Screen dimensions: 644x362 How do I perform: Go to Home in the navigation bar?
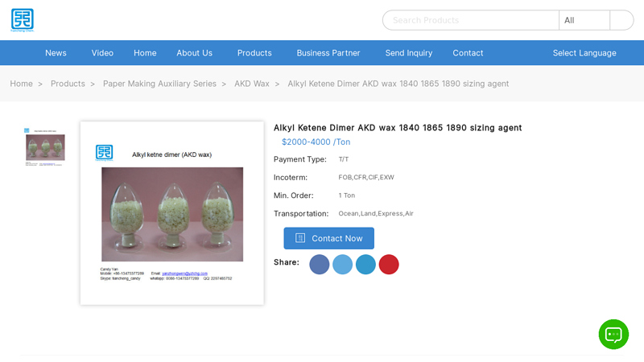coord(145,53)
